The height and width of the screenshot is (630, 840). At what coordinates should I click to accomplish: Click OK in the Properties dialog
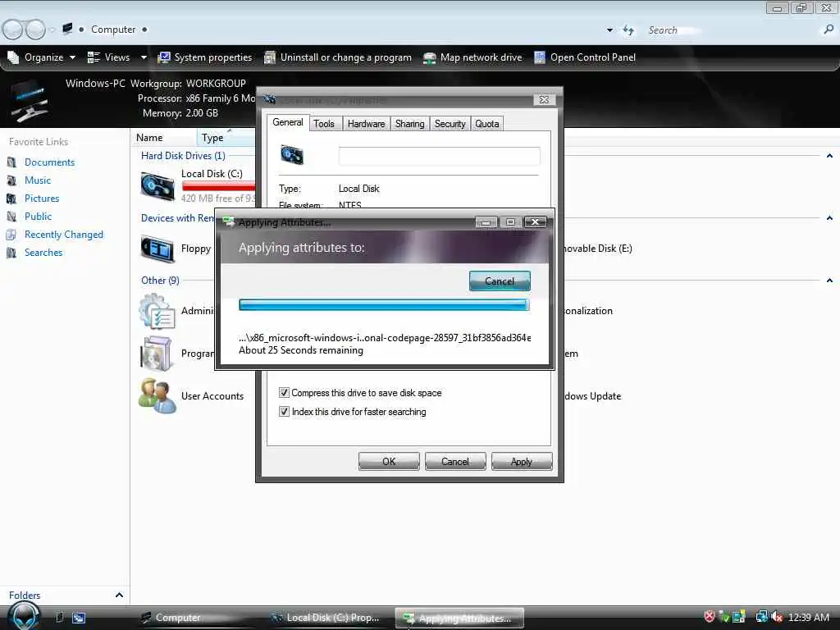[389, 461]
